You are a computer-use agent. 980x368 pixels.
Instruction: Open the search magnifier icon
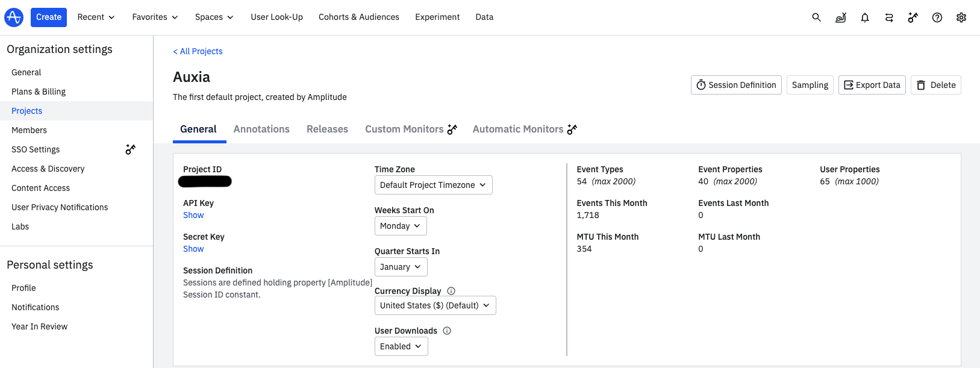point(816,17)
